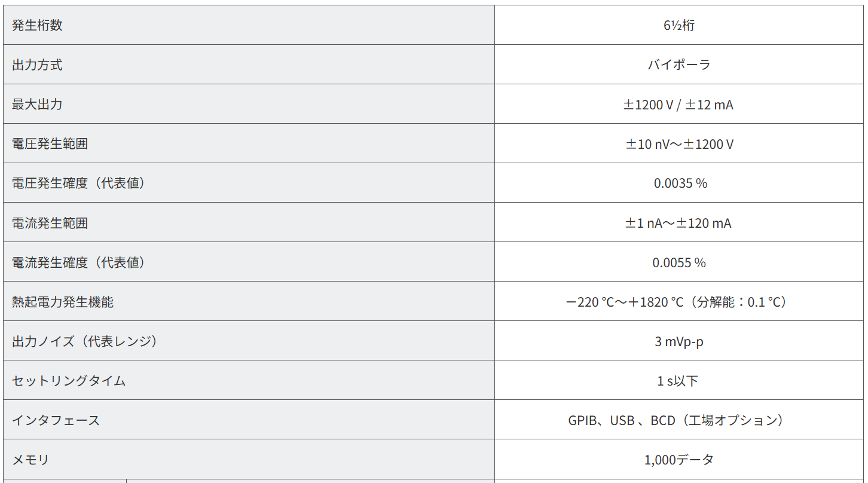Image resolution: width=868 pixels, height=483 pixels.
Task: Click the 電流発生範囲 label
Action: pyautogui.click(x=50, y=223)
